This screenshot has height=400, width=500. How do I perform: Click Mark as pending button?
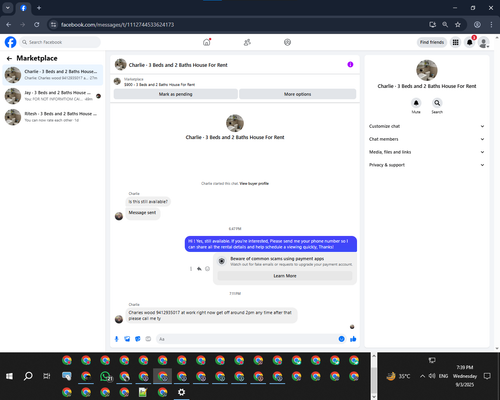click(x=176, y=94)
